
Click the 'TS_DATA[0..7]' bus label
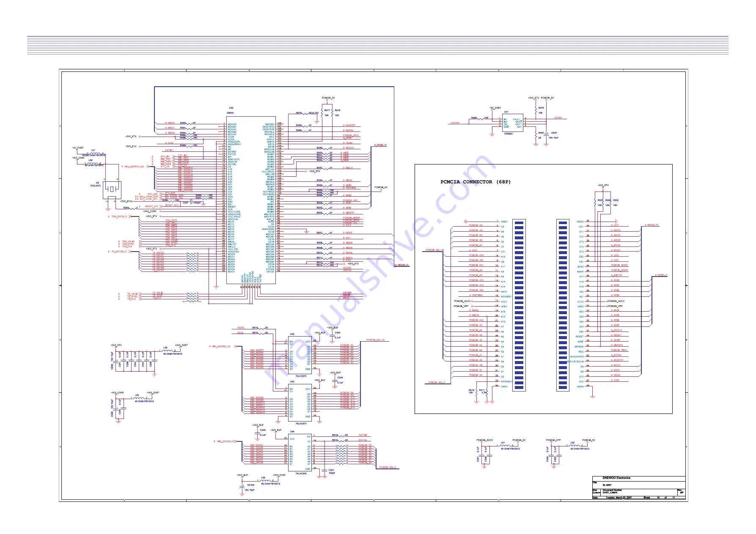coord(119,252)
